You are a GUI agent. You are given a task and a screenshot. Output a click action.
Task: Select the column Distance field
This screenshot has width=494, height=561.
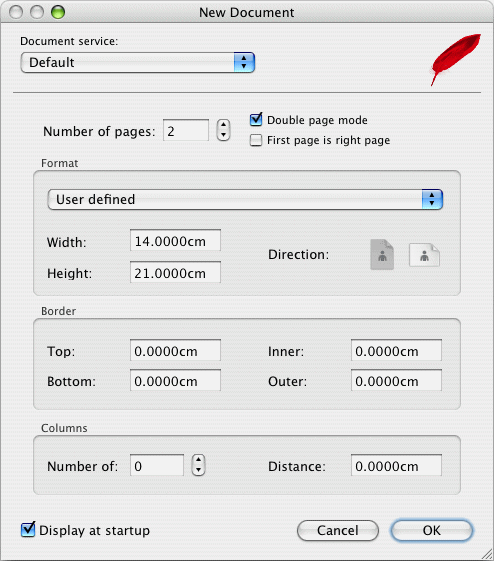396,465
